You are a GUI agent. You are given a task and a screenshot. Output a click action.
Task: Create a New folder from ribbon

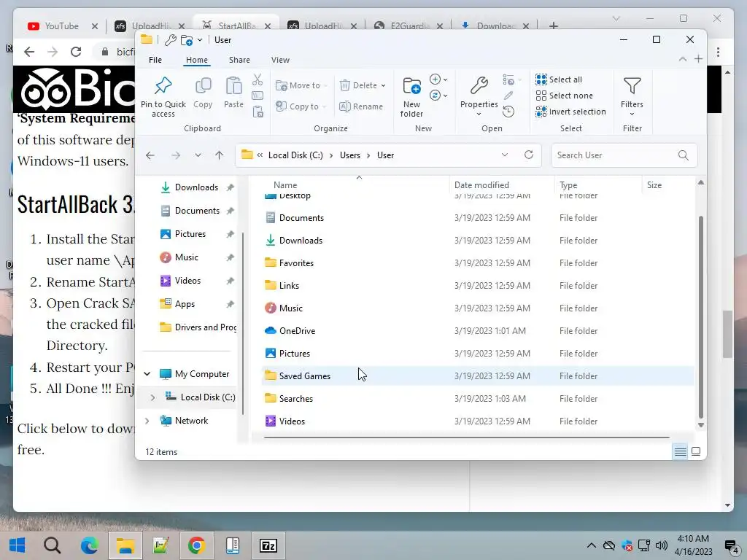(x=411, y=96)
